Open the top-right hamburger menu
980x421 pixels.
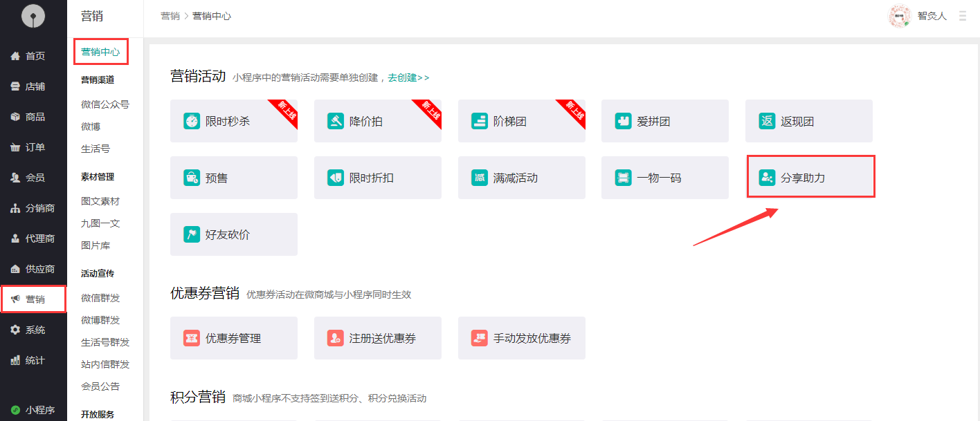pos(963,16)
